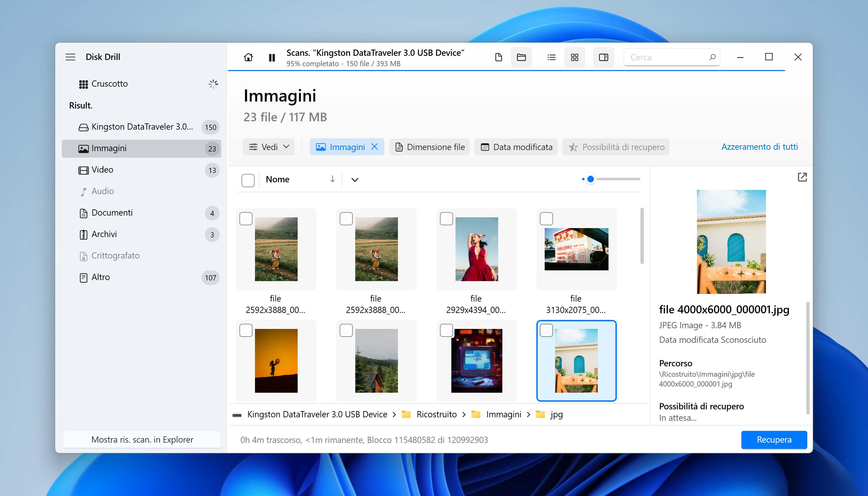Select Documenti category in sidebar

(x=142, y=213)
